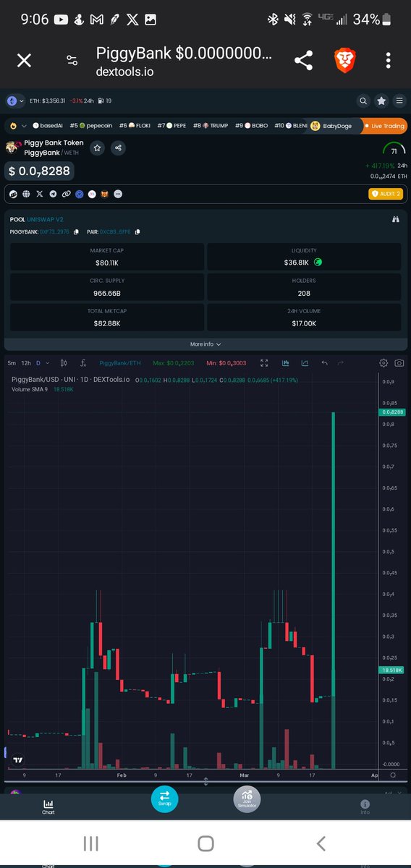This screenshot has height=868, width=411.
Task: Open favorites star in the DEXTools header
Action: [381, 101]
